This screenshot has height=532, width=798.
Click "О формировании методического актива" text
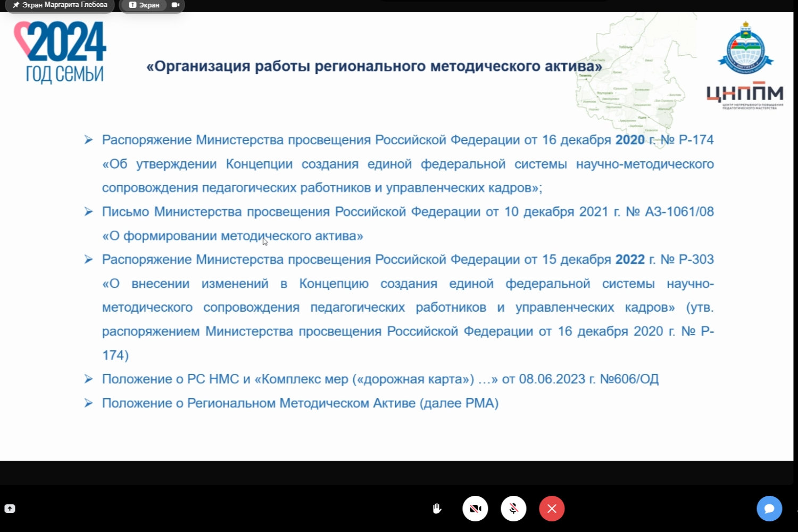pos(232,236)
